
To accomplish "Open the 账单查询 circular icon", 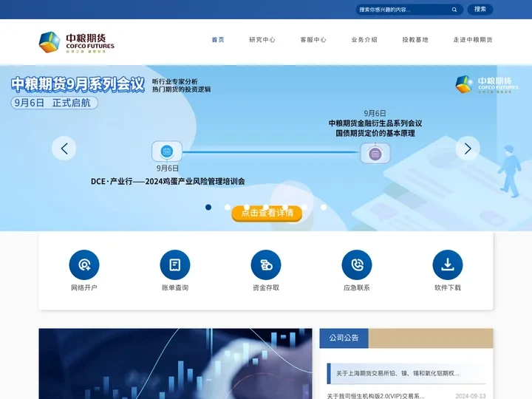I will pos(175,265).
